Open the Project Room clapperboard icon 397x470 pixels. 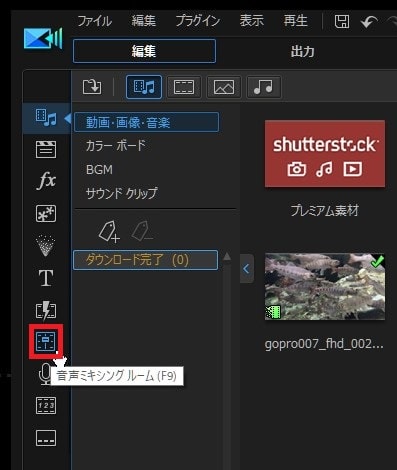click(46, 149)
